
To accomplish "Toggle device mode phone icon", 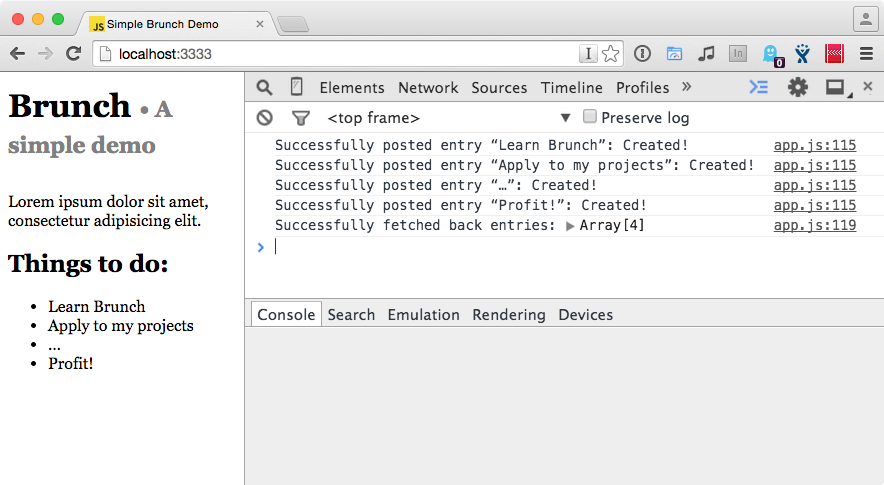I will (x=297, y=87).
